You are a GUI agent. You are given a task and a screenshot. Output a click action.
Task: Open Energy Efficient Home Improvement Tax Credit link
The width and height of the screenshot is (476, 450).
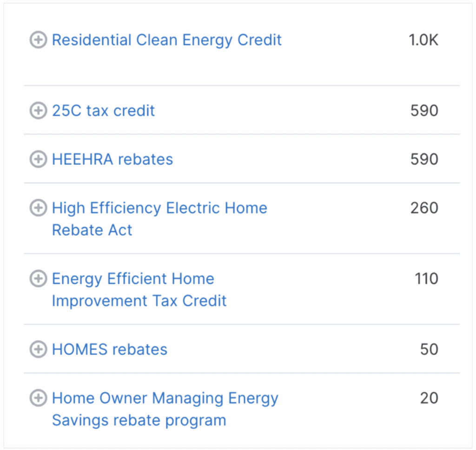point(139,290)
